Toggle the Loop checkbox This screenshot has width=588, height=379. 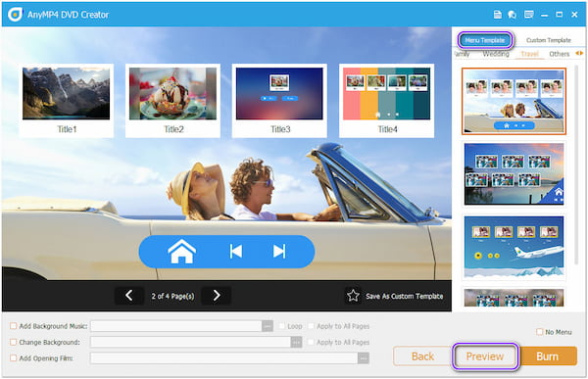(x=282, y=326)
